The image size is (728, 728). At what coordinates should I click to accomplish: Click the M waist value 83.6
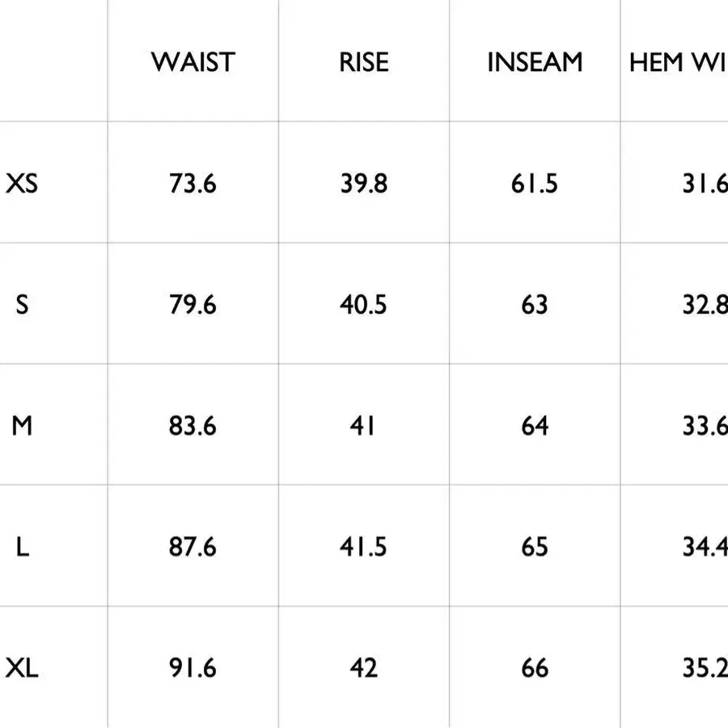point(193,425)
